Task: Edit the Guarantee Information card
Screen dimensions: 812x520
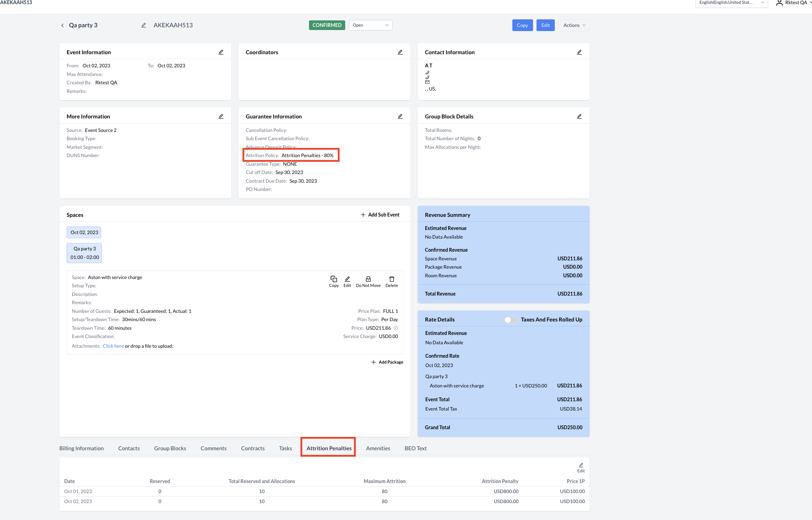Action: point(400,116)
